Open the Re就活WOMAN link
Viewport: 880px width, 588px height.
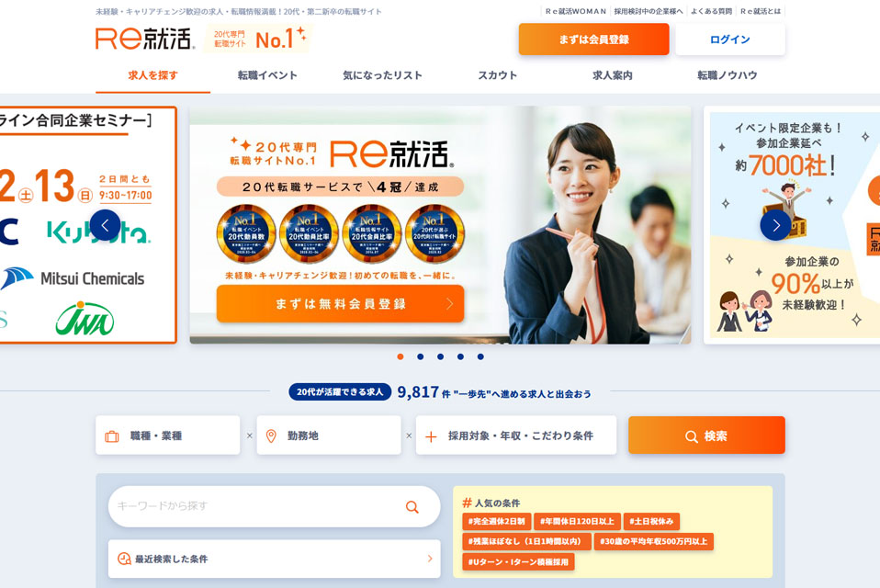(576, 11)
